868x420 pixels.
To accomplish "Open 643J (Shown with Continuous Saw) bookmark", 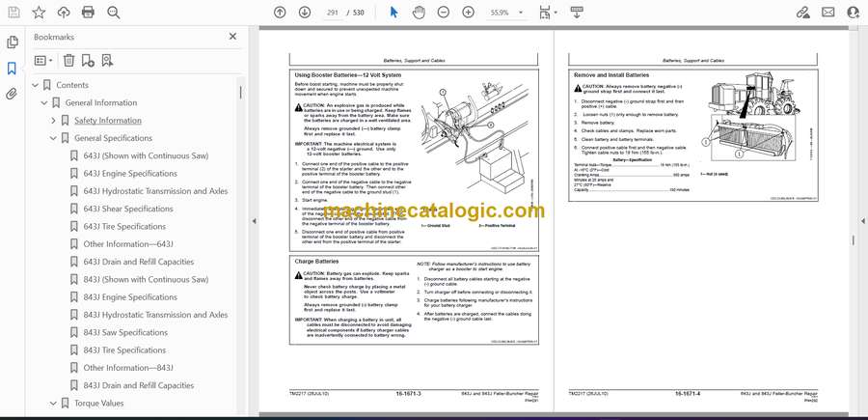I will click(147, 155).
